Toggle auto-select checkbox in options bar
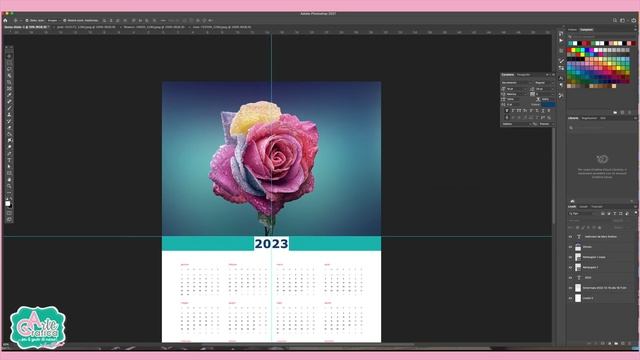Screen dimensions: 640x360 coord(27,20)
